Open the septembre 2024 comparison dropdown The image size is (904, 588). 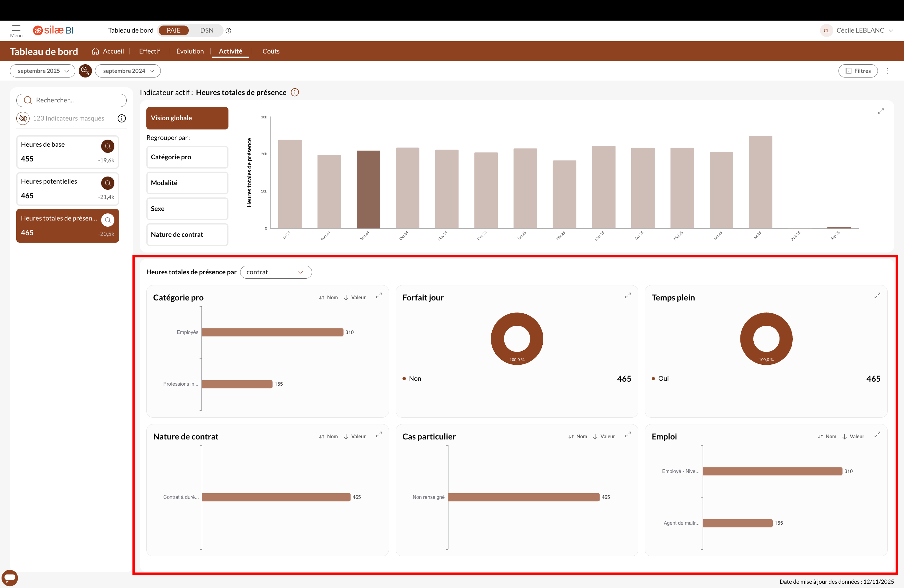pos(128,71)
